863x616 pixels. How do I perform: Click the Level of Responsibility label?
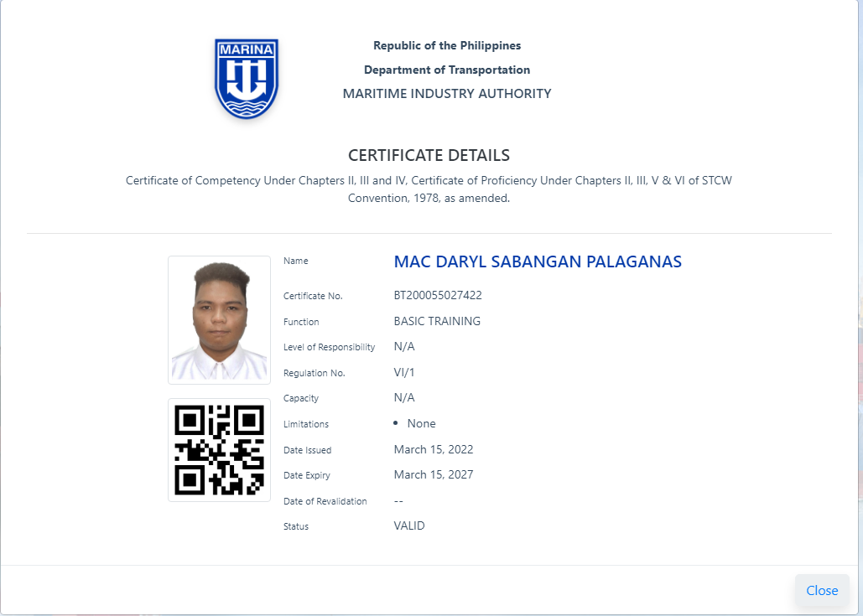coord(329,347)
